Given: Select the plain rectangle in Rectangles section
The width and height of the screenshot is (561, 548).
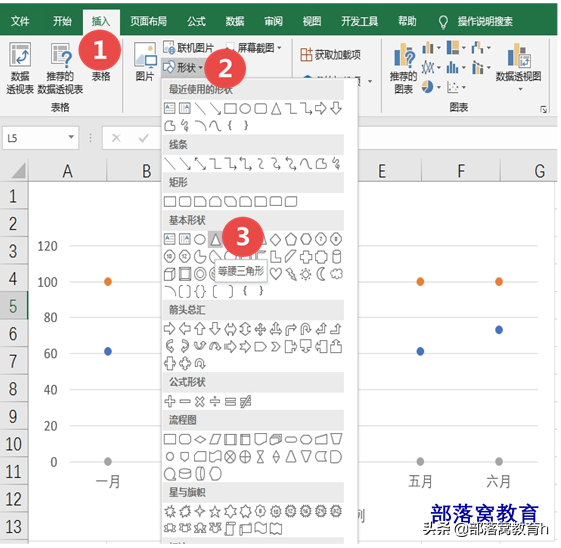Looking at the screenshot, I should (x=170, y=202).
